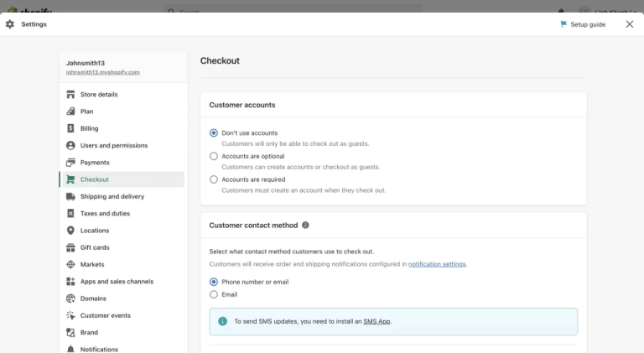Select the Accounts are optional radio button
This screenshot has width=644, height=353.
pyautogui.click(x=214, y=156)
